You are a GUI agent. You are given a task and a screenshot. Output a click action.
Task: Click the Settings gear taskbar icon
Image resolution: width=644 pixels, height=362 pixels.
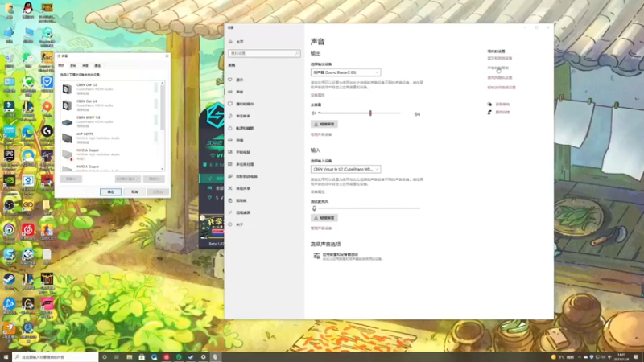(x=204, y=357)
